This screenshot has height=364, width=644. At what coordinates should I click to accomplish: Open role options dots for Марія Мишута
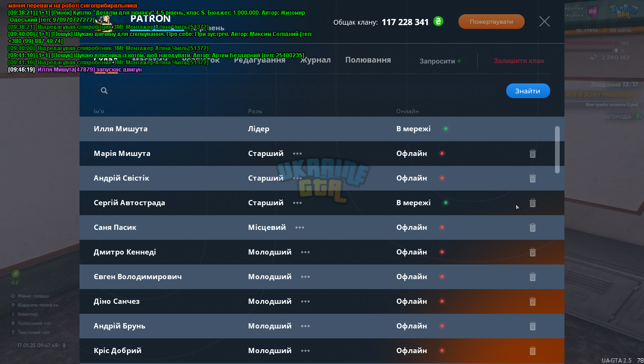pyautogui.click(x=297, y=154)
